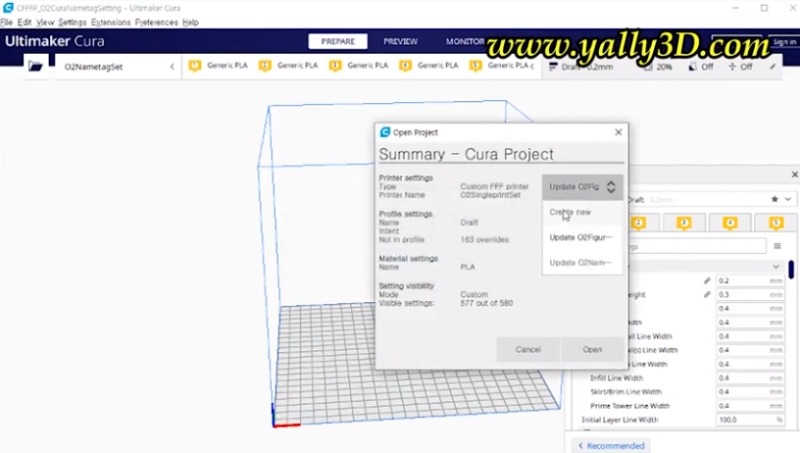This screenshot has height=453, width=800.
Task: Switch to the PREVIEW stage
Action: pyautogui.click(x=401, y=41)
